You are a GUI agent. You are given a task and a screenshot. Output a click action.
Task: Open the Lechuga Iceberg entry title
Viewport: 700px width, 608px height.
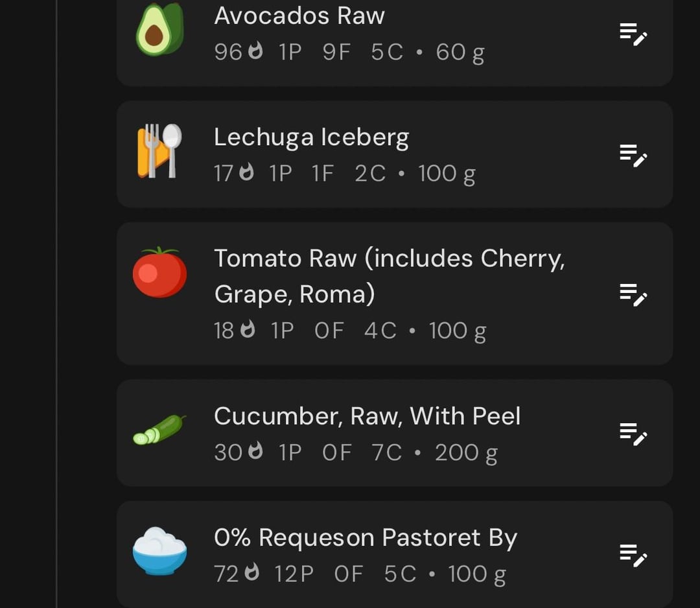click(x=311, y=137)
